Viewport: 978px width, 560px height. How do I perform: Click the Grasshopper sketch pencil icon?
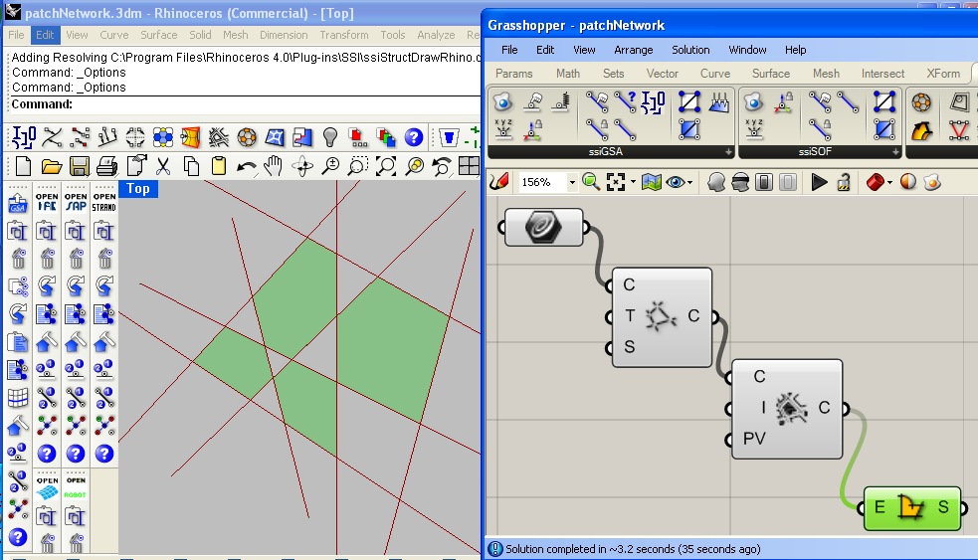(x=499, y=182)
